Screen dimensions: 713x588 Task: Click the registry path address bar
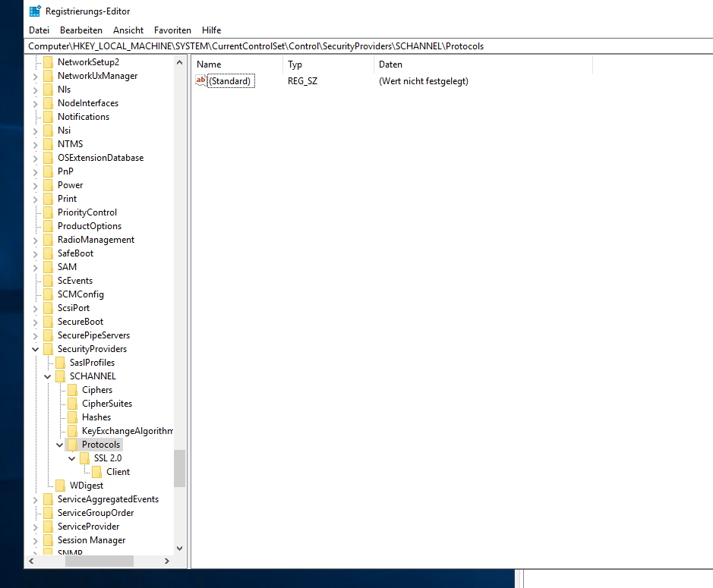[368, 46]
